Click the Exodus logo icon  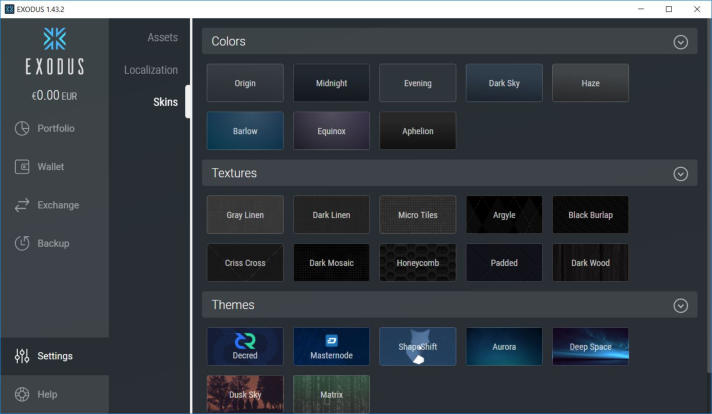54,39
